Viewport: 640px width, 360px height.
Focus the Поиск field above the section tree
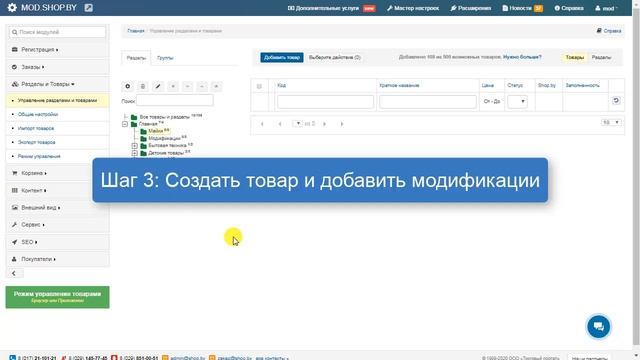[x=175, y=100]
